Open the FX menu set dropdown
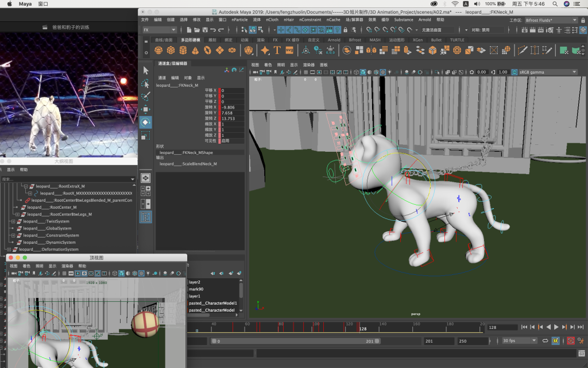 coord(160,30)
